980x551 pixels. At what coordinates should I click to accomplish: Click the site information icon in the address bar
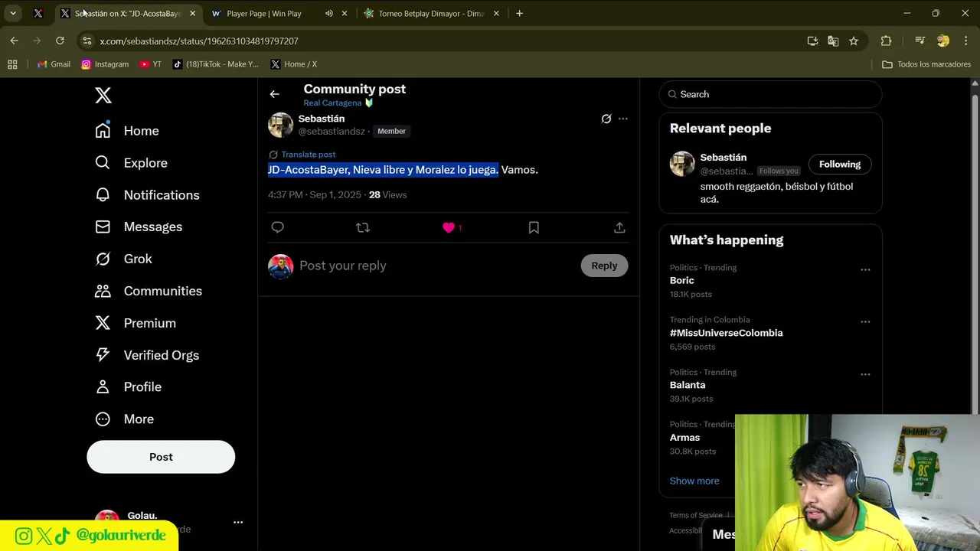[87, 41]
